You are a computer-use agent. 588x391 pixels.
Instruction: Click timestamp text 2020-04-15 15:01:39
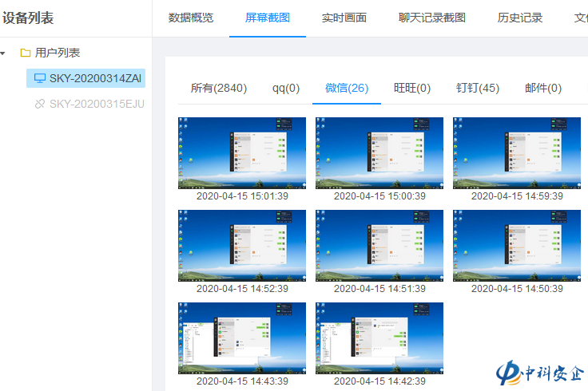pos(242,195)
